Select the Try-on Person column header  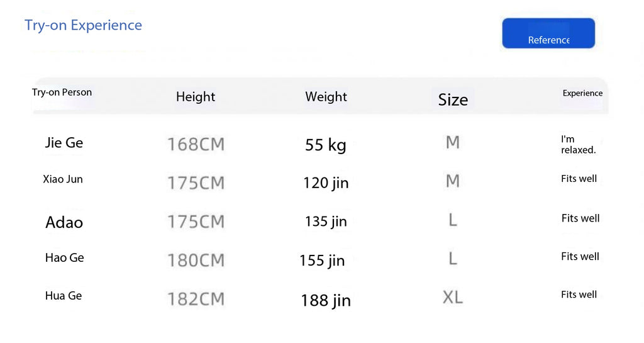(x=62, y=93)
